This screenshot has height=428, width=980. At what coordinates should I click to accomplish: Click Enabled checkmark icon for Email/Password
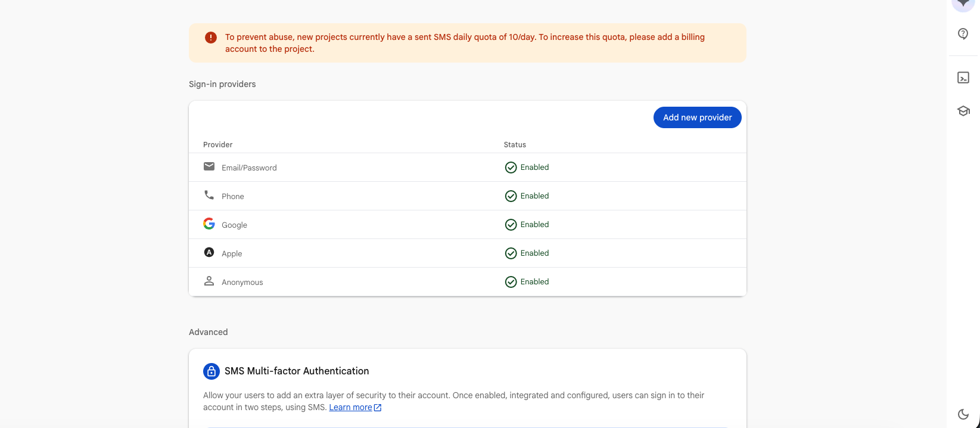pos(511,168)
